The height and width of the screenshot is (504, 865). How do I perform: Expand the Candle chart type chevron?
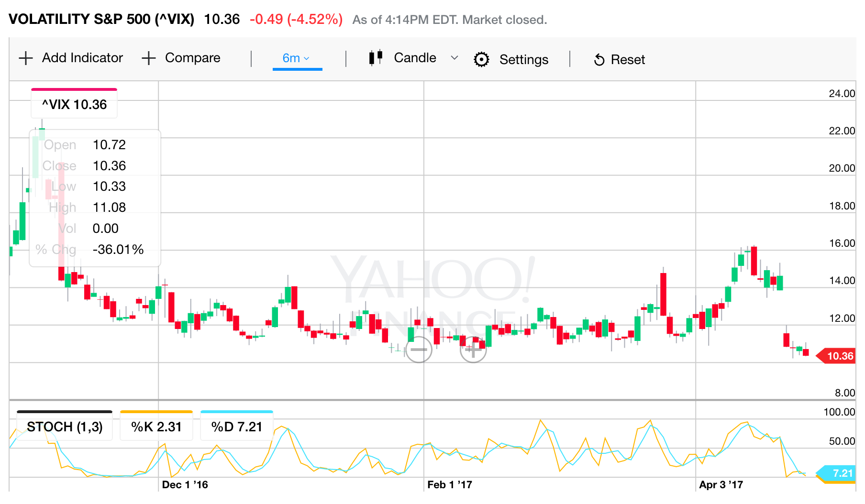pos(455,58)
